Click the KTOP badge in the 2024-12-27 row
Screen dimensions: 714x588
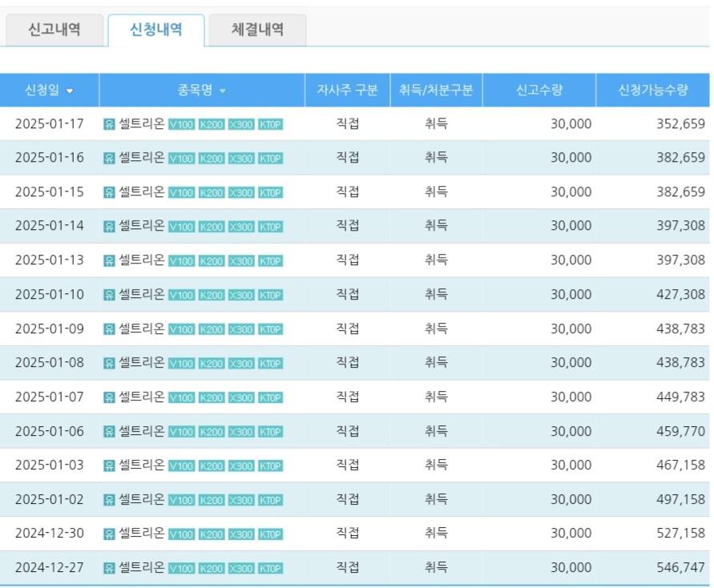271,568
